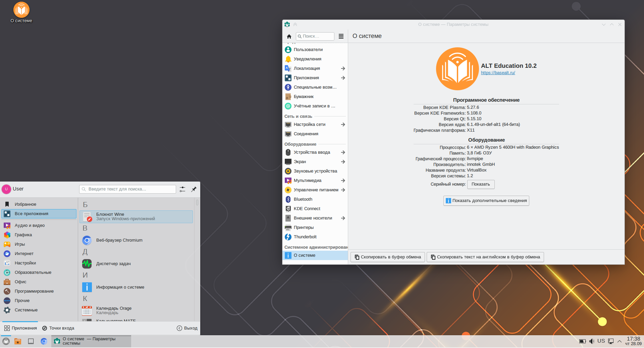Expand the Приложения settings submenu arrow
Screen dimensions: 644x348
coord(343,78)
